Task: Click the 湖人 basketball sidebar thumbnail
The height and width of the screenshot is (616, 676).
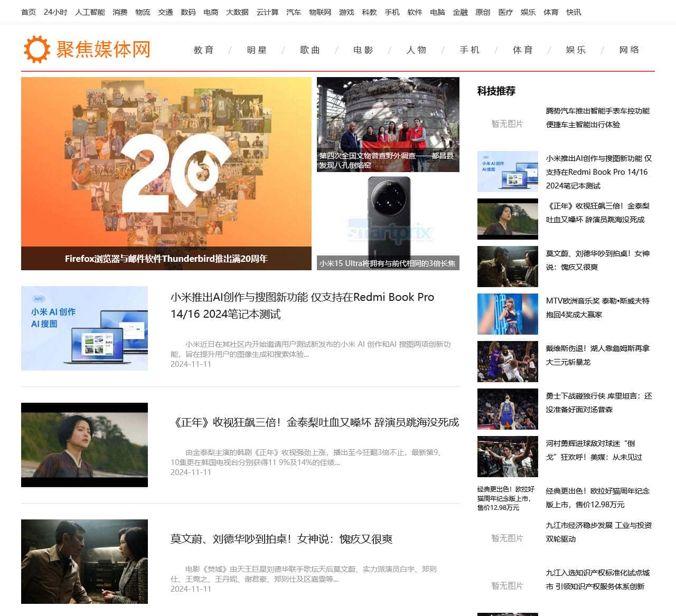Action: (508, 362)
